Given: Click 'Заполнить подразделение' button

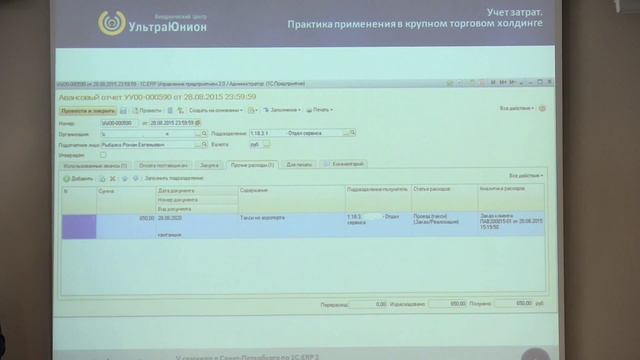Looking at the screenshot, I should tap(174, 178).
